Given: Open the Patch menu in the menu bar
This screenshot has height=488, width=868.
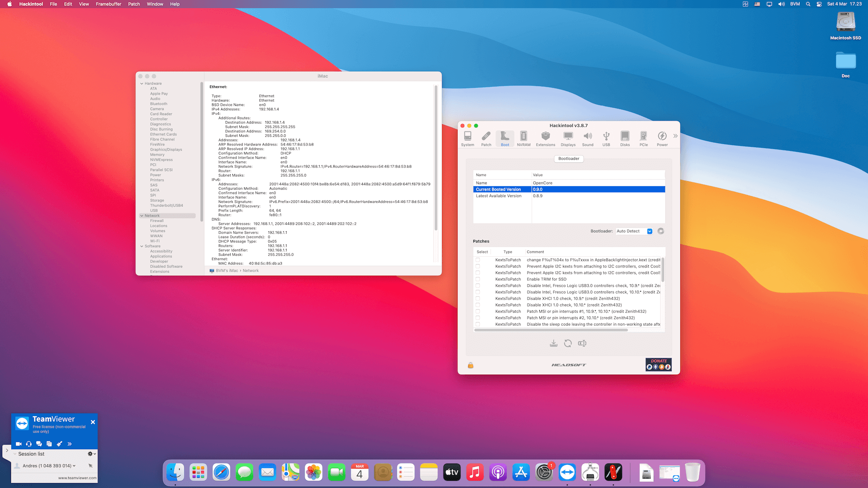Looking at the screenshot, I should (134, 4).
